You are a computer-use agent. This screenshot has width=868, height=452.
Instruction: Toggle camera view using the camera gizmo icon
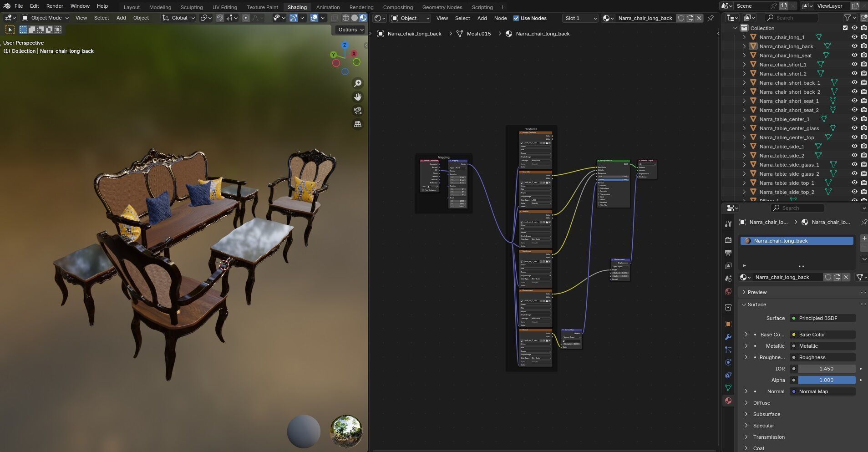coord(358,111)
